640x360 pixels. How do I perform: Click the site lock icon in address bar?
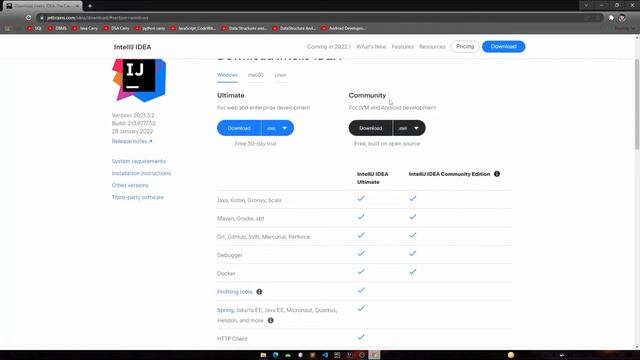tap(42, 18)
